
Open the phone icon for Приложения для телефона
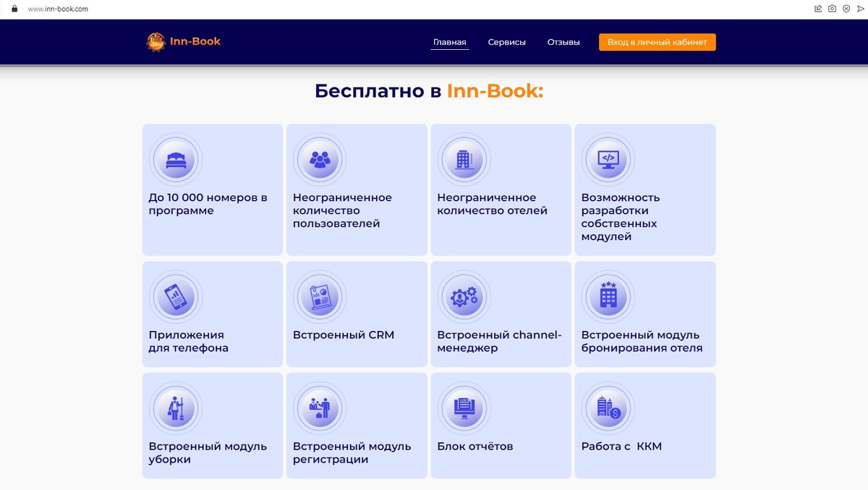175,296
